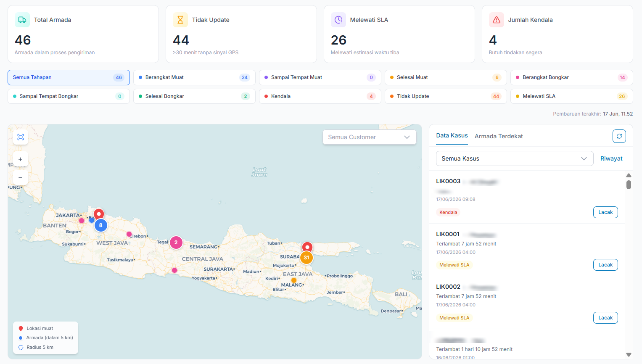Click Lokasi muat red pin legend icon
The image size is (642, 364).
click(21, 328)
